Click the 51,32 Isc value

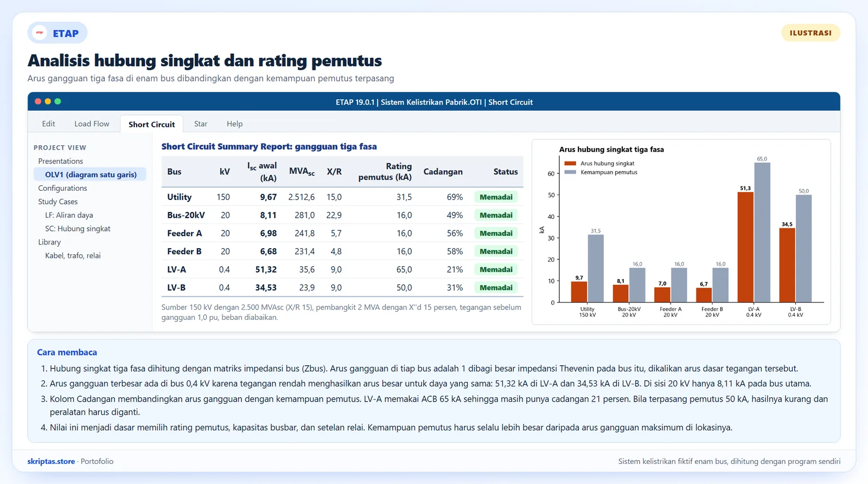(266, 269)
